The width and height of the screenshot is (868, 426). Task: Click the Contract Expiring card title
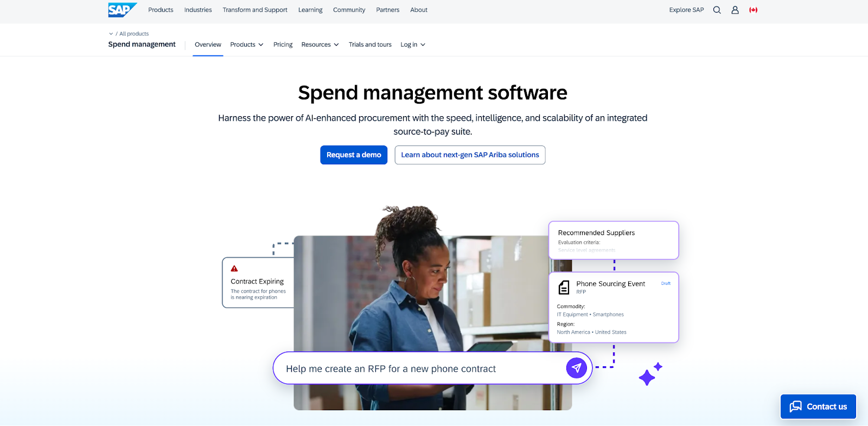[257, 281]
